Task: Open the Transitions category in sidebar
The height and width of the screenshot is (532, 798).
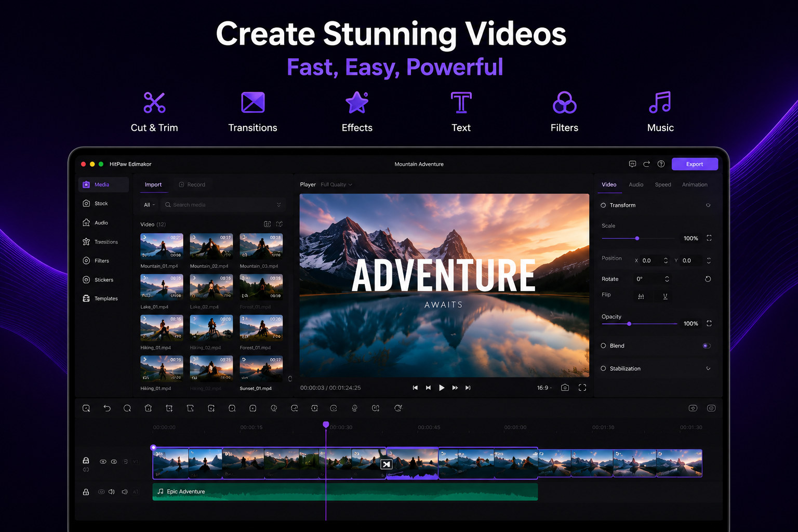Action: click(100, 242)
